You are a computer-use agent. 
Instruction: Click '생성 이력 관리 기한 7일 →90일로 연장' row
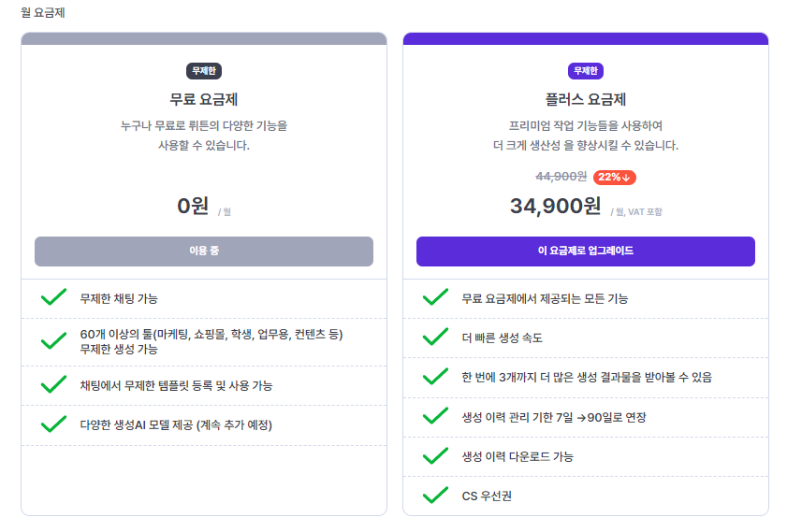[x=586, y=417]
